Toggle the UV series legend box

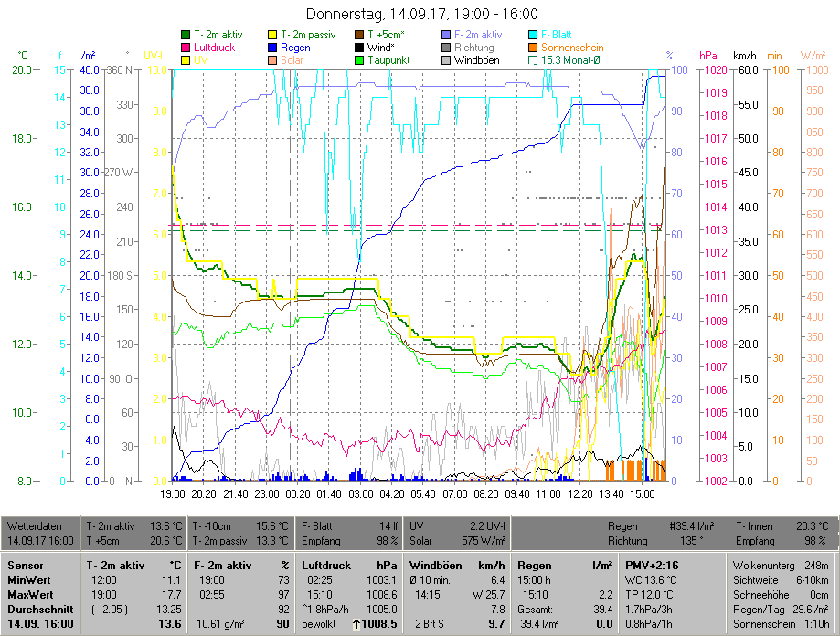click(186, 60)
